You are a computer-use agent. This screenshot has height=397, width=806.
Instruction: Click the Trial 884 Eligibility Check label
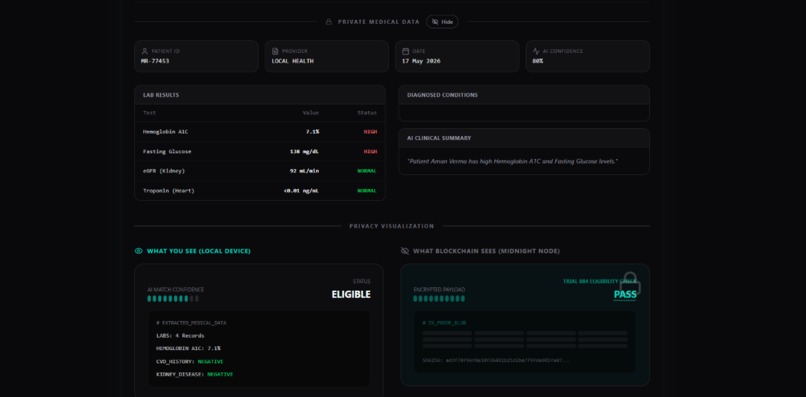click(x=599, y=281)
